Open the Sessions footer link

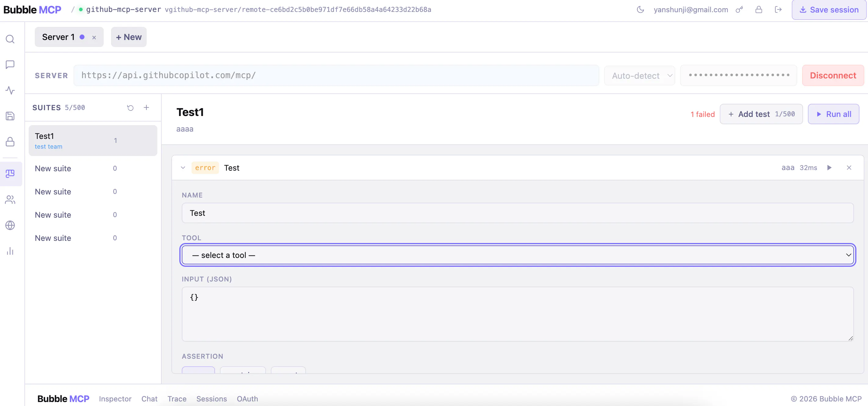coord(212,399)
